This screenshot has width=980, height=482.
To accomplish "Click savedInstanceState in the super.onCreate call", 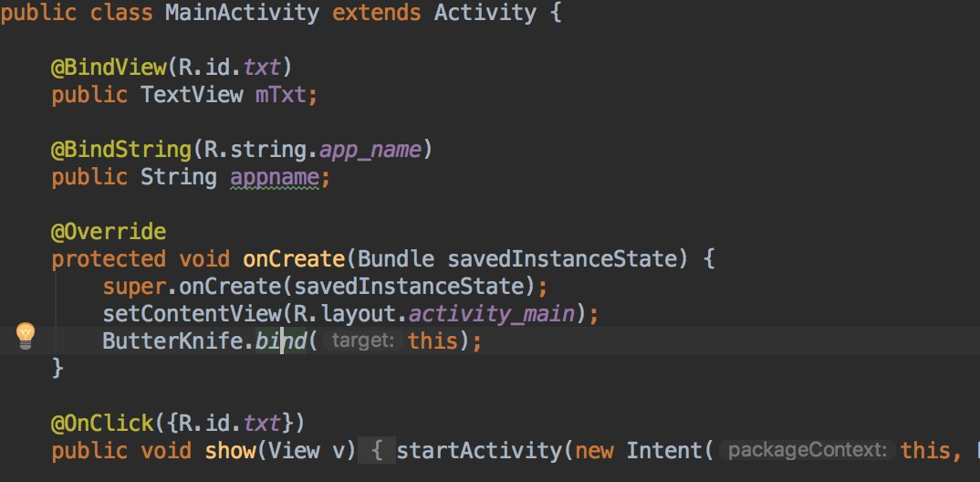I will tap(408, 287).
